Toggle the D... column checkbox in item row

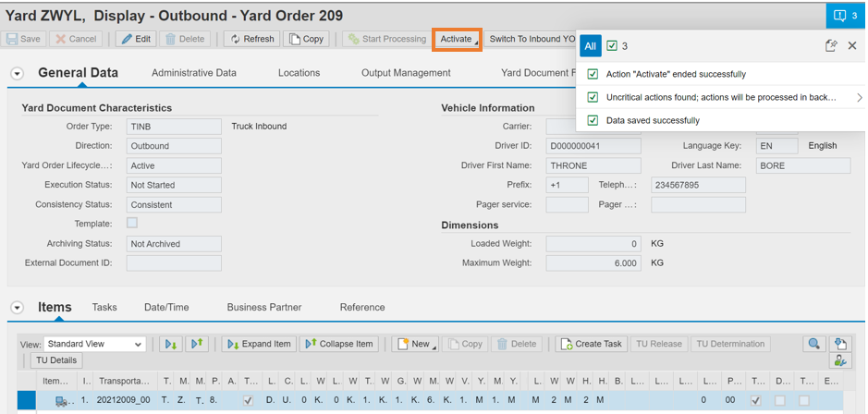pos(779,400)
